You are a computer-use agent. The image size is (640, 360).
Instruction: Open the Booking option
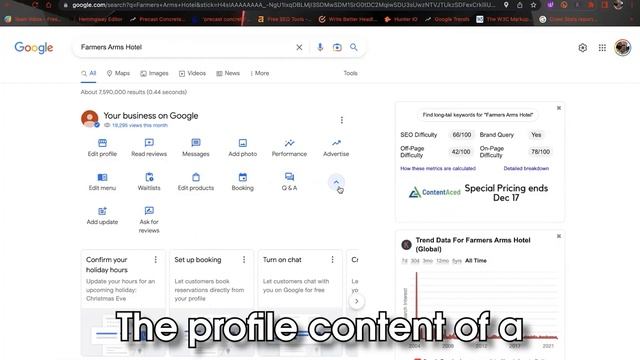click(242, 182)
